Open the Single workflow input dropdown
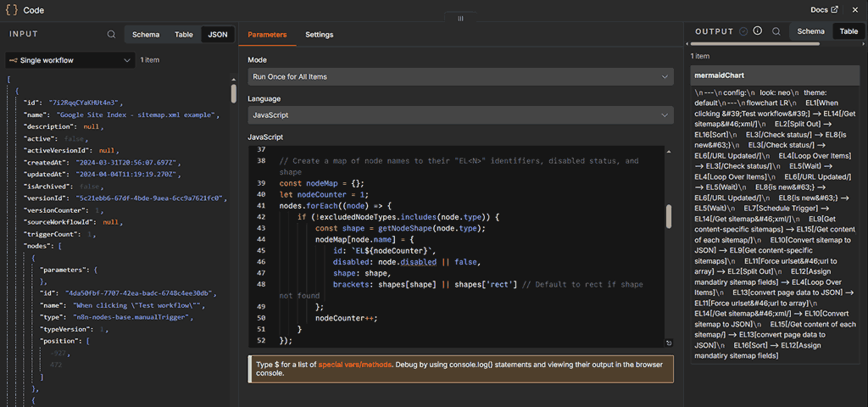Image resolution: width=868 pixels, height=407 pixels. 70,60
